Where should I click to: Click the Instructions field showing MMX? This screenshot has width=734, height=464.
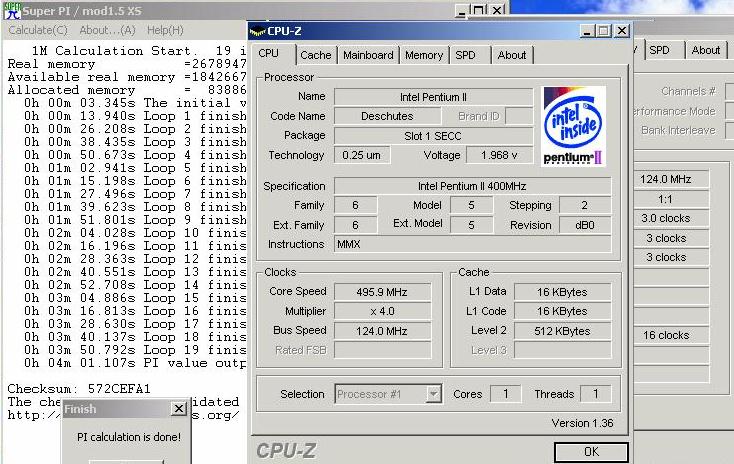coord(472,244)
